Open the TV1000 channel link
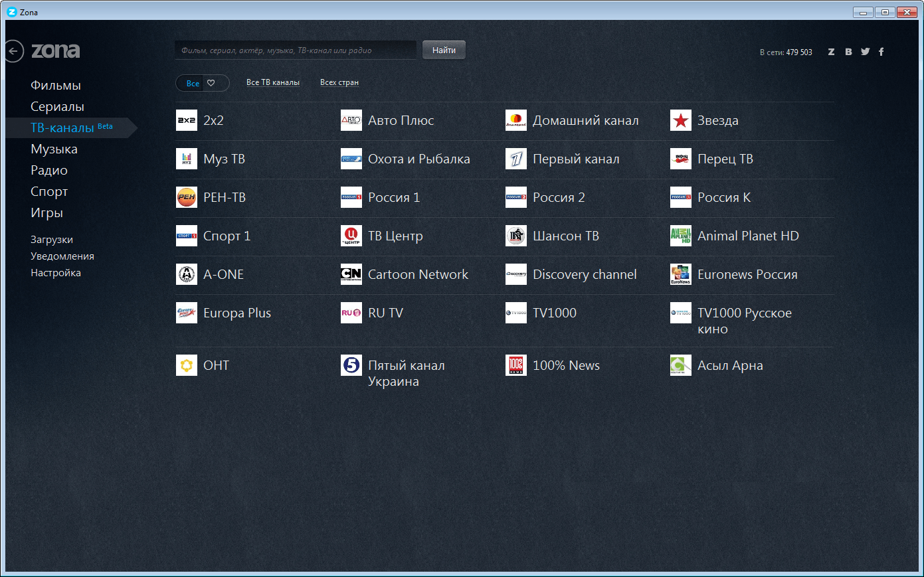Screen dimensions: 924x577 pos(555,313)
